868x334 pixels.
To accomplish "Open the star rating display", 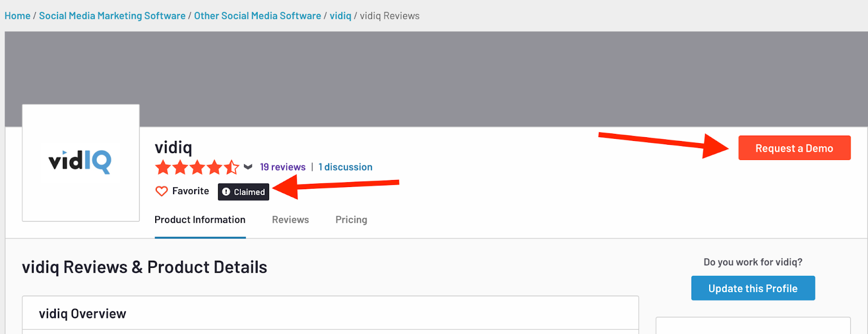I will pyautogui.click(x=197, y=167).
